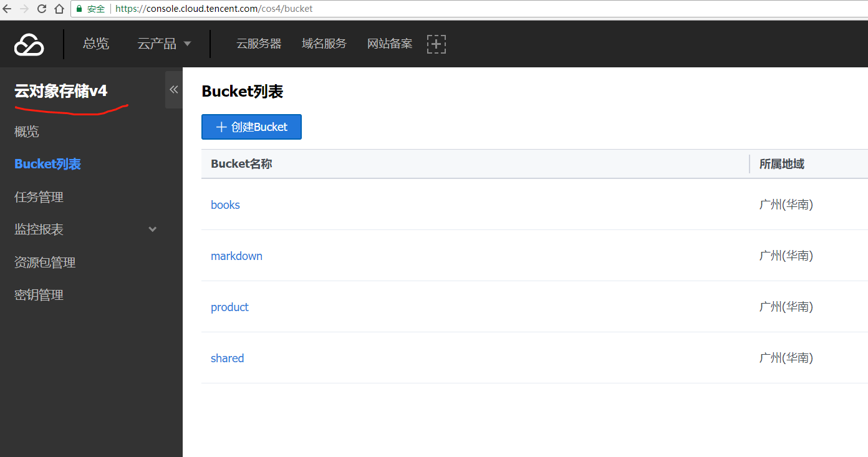The image size is (868, 457).
Task: Open the markdown bucket
Action: coord(236,256)
